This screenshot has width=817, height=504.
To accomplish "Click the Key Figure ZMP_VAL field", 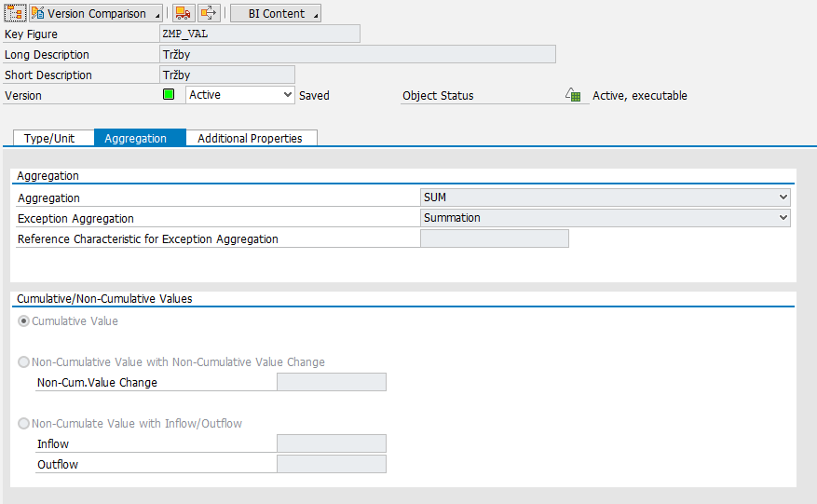I will click(x=260, y=34).
